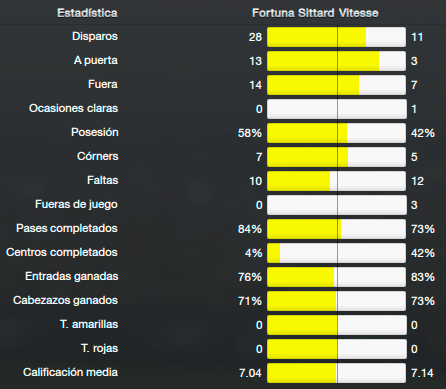Click the T. rojas stat bar
The width and height of the screenshot is (446, 389).
click(x=336, y=349)
